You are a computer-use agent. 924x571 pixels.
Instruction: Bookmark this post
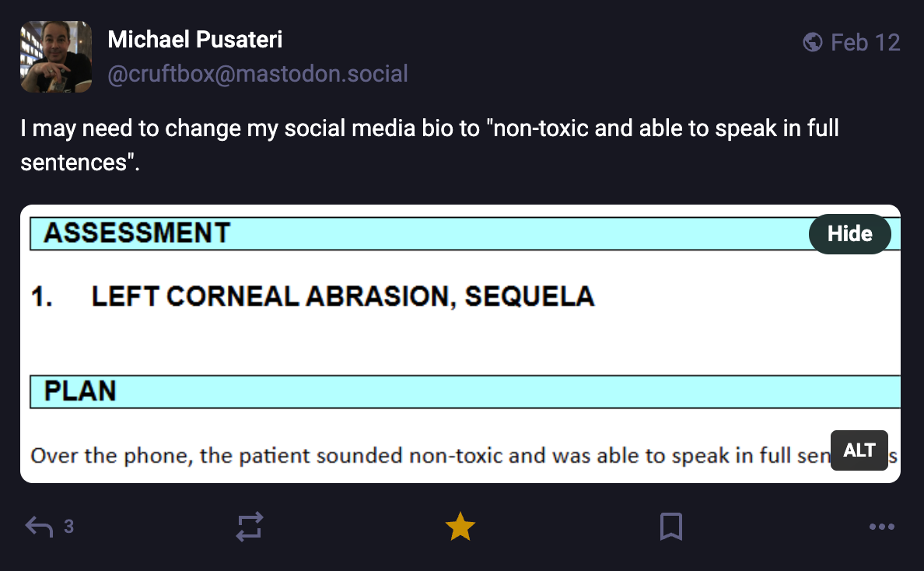coord(670,527)
